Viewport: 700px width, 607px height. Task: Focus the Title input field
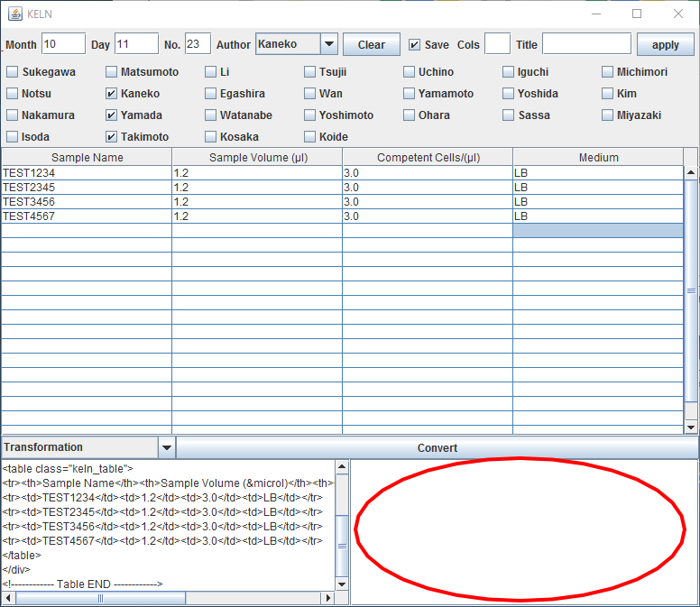click(x=586, y=43)
